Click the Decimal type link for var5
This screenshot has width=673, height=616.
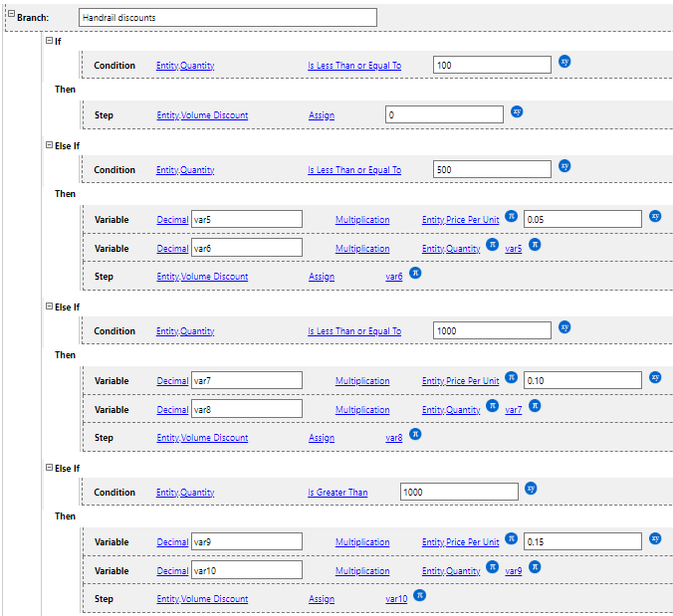point(172,220)
